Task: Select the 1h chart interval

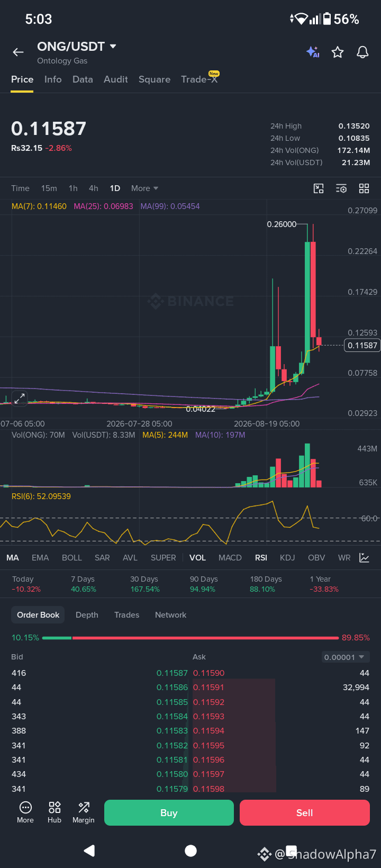Action: [73, 188]
